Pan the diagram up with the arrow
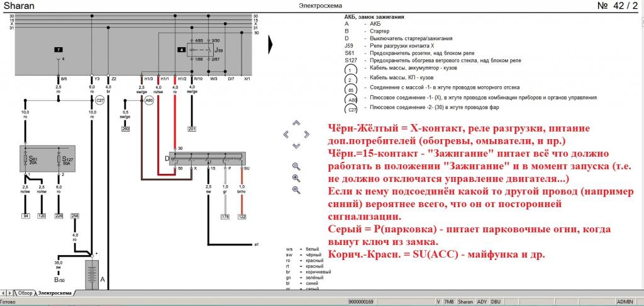The height and width of the screenshot is (306, 644). pos(297,122)
